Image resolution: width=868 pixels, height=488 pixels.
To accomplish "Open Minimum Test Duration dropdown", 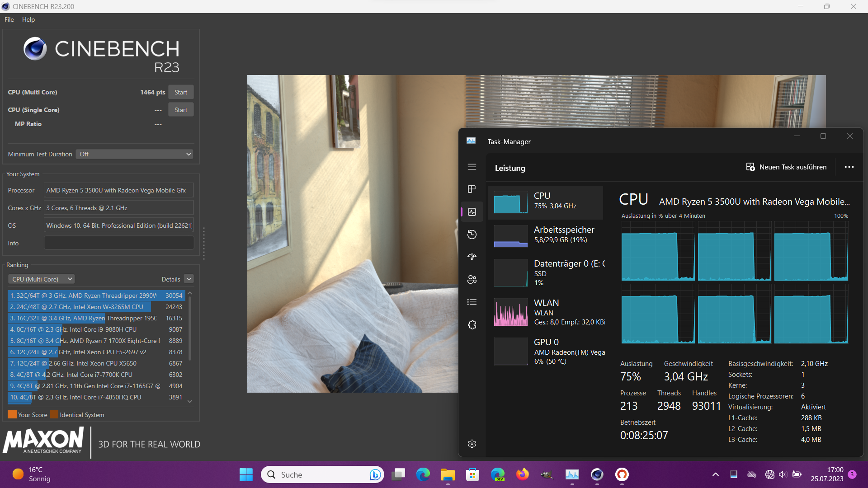I will [x=135, y=154].
